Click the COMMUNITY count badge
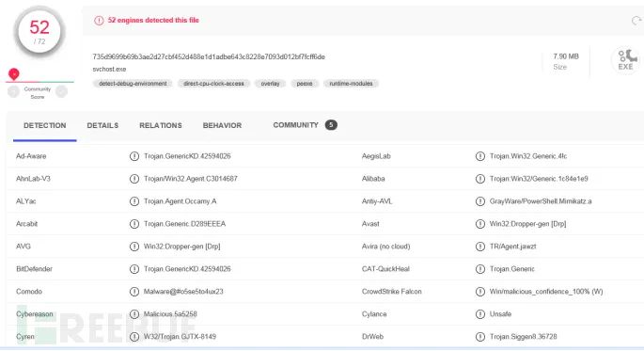Screen dimensions: 644x351 click(331, 125)
